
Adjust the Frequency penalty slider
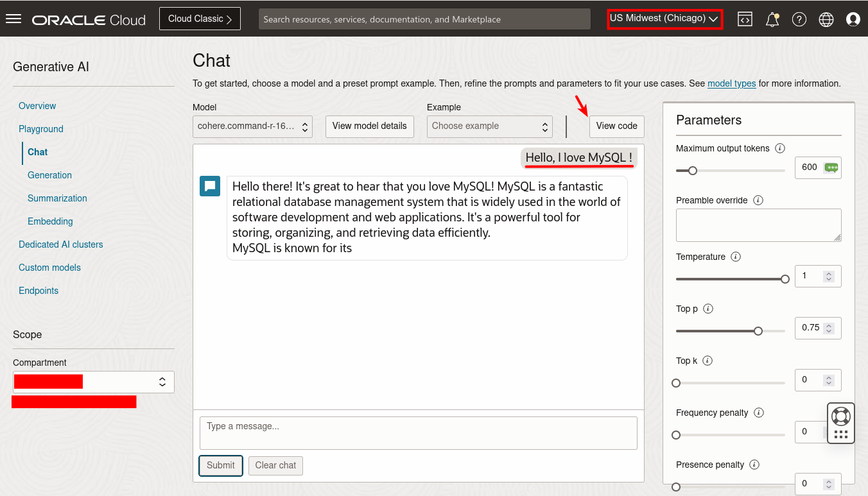[731, 435]
